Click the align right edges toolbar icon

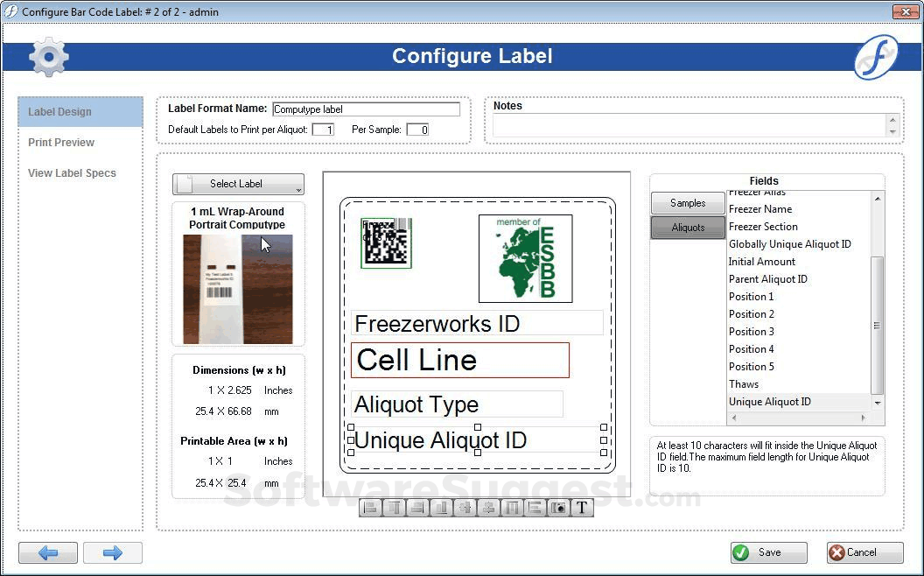[417, 508]
